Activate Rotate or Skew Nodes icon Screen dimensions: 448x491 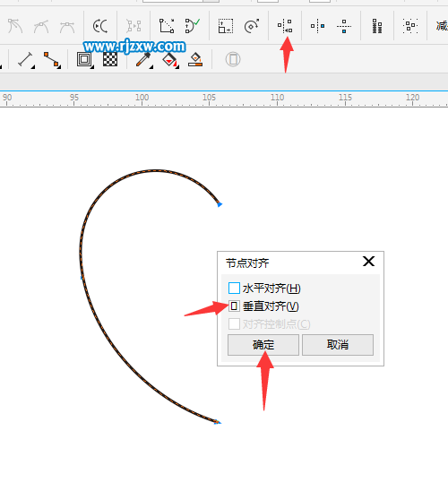point(252,26)
